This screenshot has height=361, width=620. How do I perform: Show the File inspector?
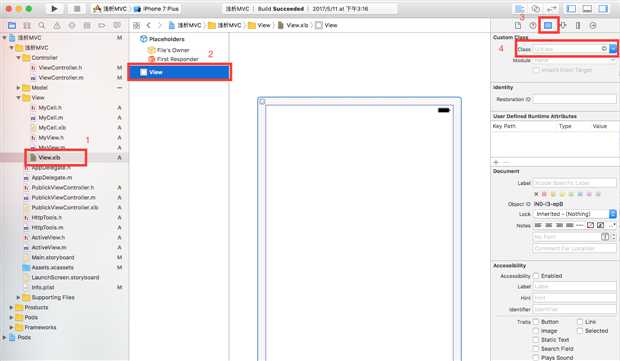click(518, 25)
